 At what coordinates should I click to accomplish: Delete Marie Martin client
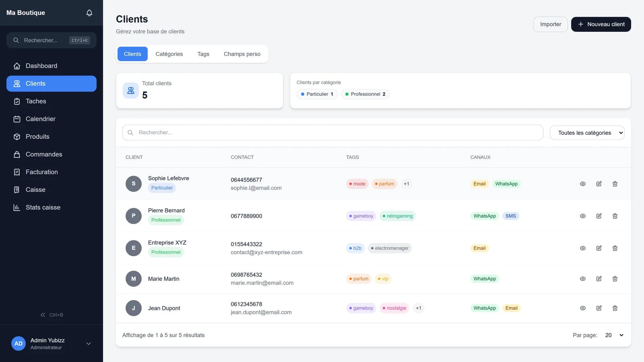pyautogui.click(x=615, y=279)
